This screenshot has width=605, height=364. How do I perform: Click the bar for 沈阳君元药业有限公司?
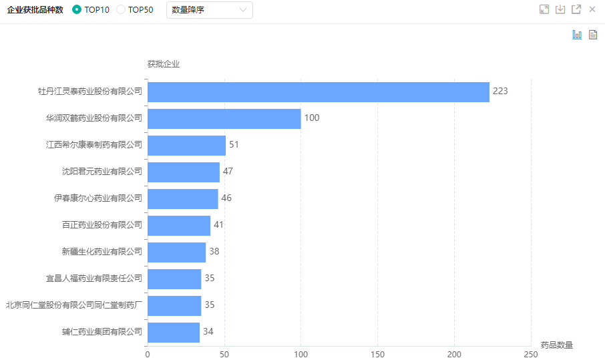184,172
